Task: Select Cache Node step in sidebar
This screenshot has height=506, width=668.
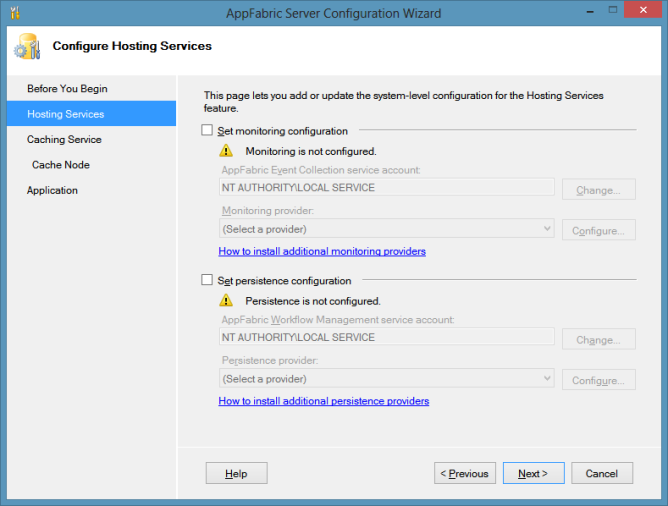Action: [61, 165]
